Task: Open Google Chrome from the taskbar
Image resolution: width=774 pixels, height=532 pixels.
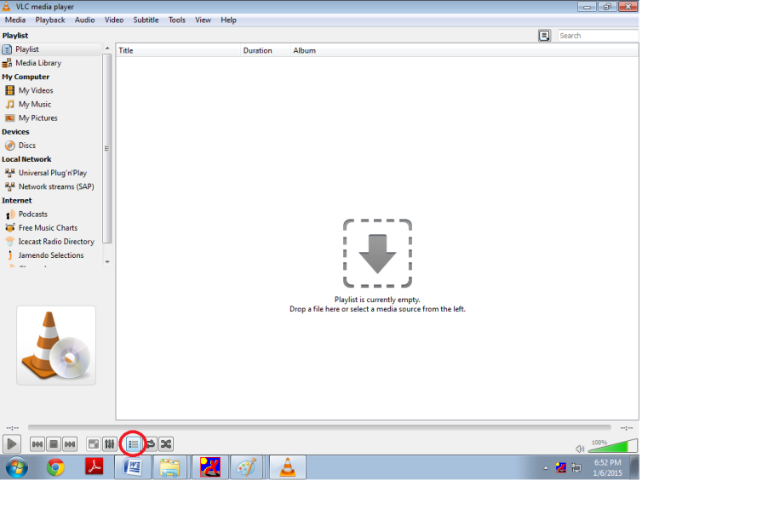Action: click(x=56, y=467)
